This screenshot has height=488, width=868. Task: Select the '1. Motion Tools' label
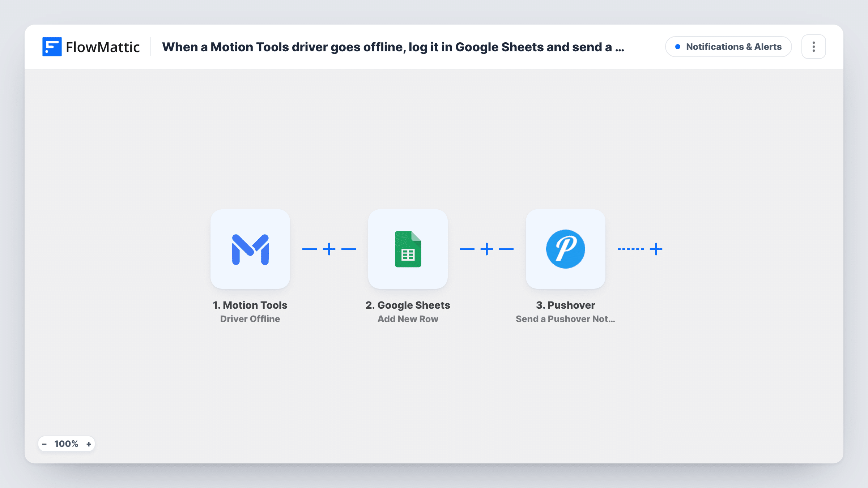tap(250, 305)
